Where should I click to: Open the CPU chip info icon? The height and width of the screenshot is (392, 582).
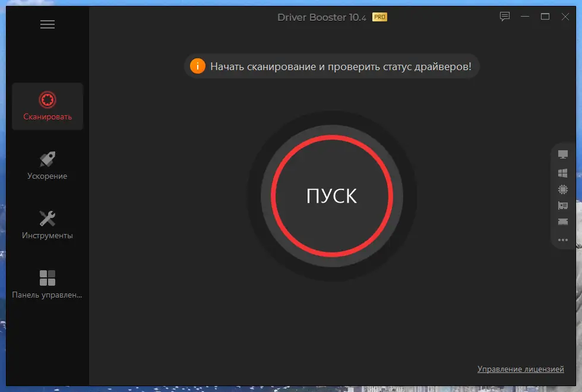(x=562, y=189)
